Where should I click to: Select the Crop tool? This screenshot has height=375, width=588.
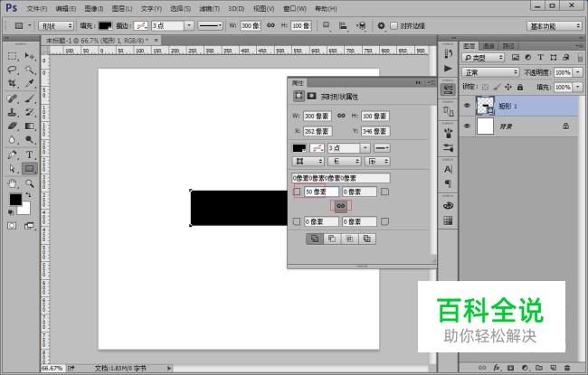pos(13,84)
